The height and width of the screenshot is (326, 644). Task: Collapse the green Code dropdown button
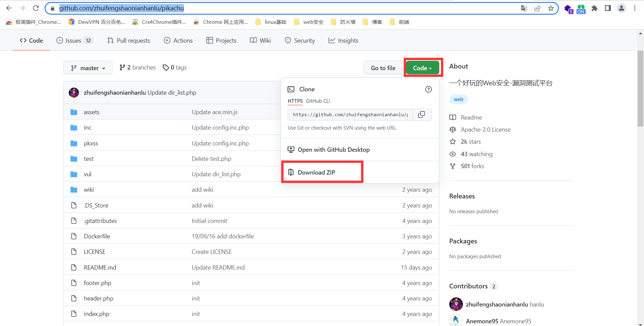(423, 68)
